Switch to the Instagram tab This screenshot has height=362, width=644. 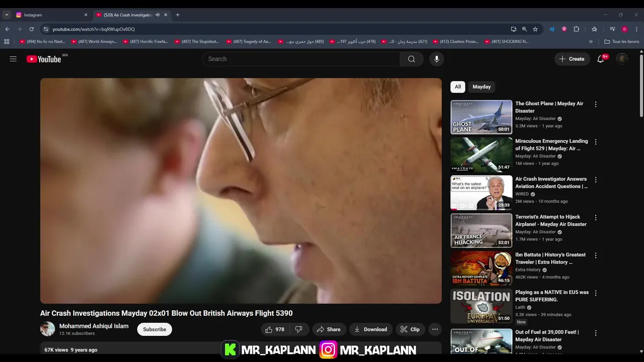click(x=50, y=15)
